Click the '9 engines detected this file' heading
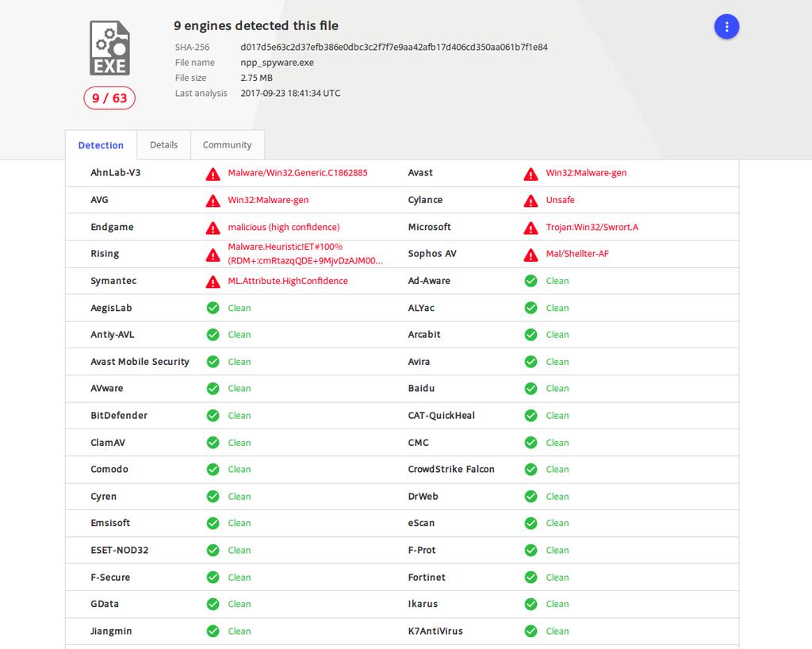Image resolution: width=812 pixels, height=649 pixels. click(x=256, y=25)
